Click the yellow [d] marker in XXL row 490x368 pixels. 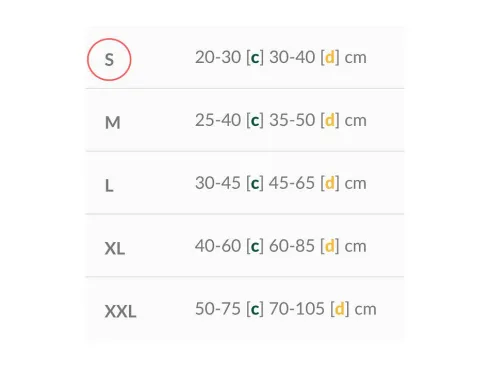tap(340, 309)
